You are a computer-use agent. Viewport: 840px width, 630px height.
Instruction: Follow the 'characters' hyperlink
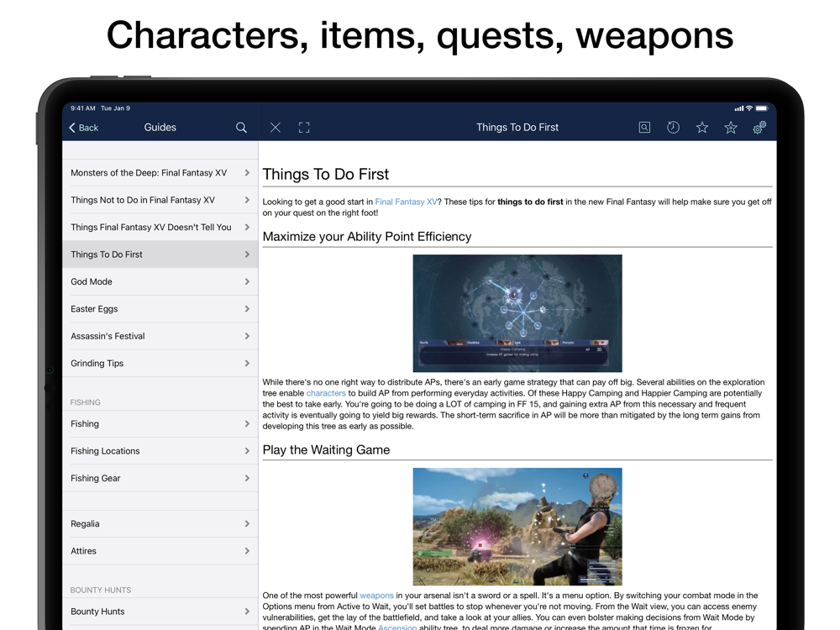click(326, 393)
